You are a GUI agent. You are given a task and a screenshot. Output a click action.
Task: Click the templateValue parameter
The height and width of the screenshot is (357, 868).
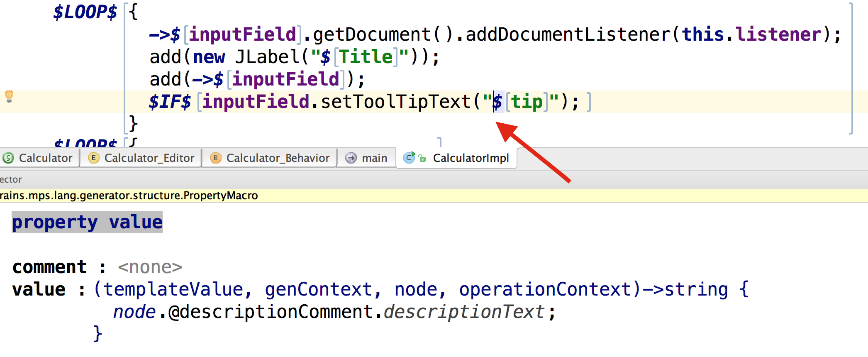(173, 289)
